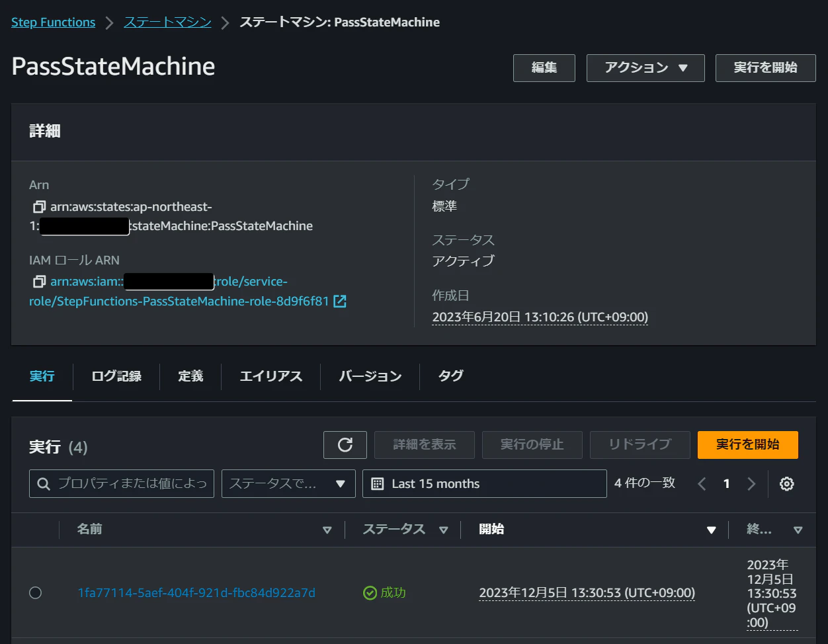This screenshot has width=828, height=644.
Task: Switch to the 定義 tab
Action: point(190,376)
